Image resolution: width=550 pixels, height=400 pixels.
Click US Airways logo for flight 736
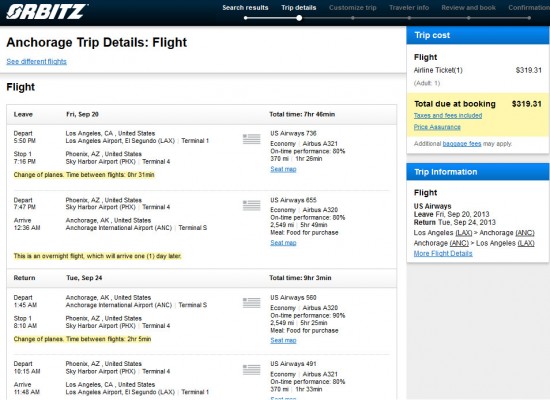click(251, 139)
